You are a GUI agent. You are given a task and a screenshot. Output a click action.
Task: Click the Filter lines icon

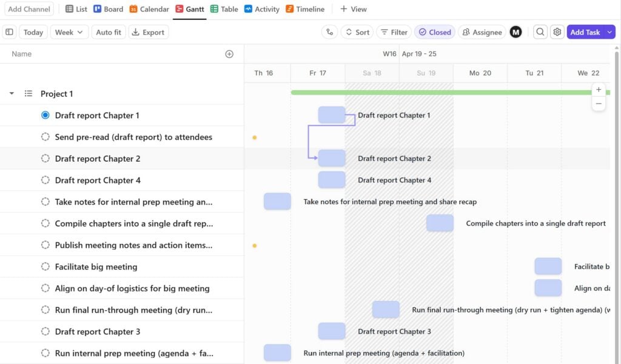pos(384,32)
